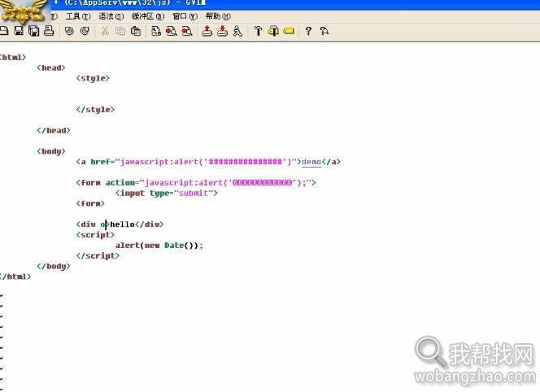Load session icon in toolbar
The image size is (540, 392).
coord(207,31)
